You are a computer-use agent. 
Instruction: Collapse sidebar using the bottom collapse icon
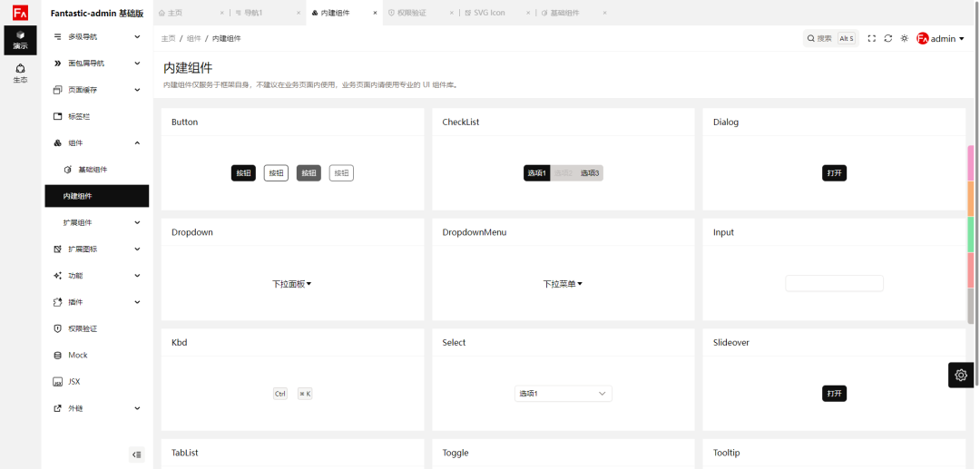136,454
